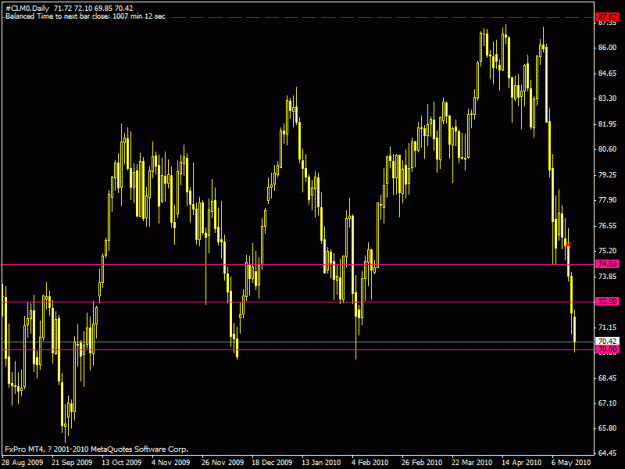Click the 80.60 price scale value
Viewport: 625px width, 469px height.
(607, 149)
